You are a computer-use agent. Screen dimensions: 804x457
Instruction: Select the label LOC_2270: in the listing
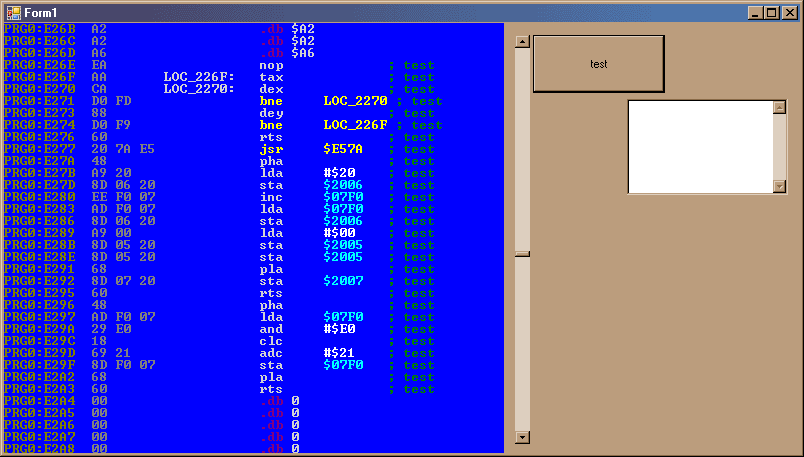click(199, 89)
